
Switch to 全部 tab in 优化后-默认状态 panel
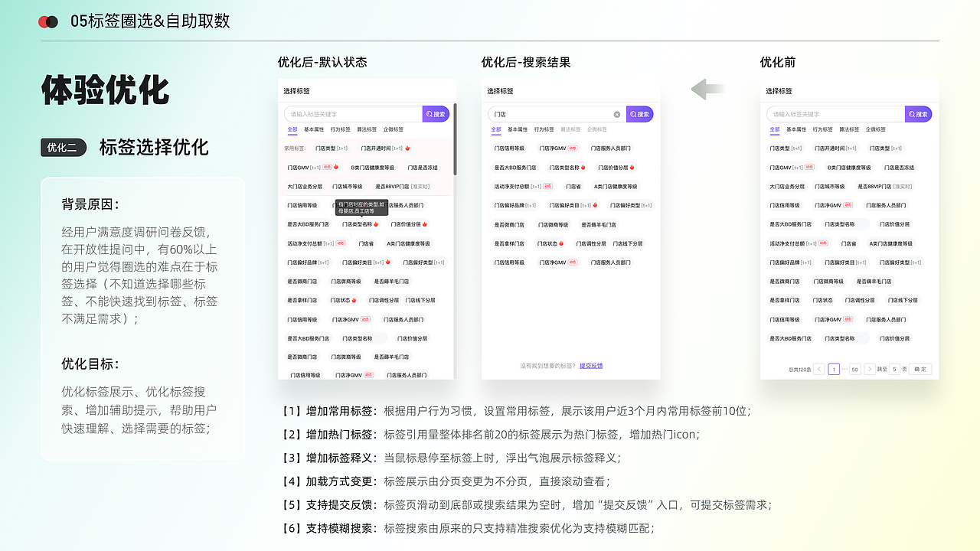(x=292, y=129)
